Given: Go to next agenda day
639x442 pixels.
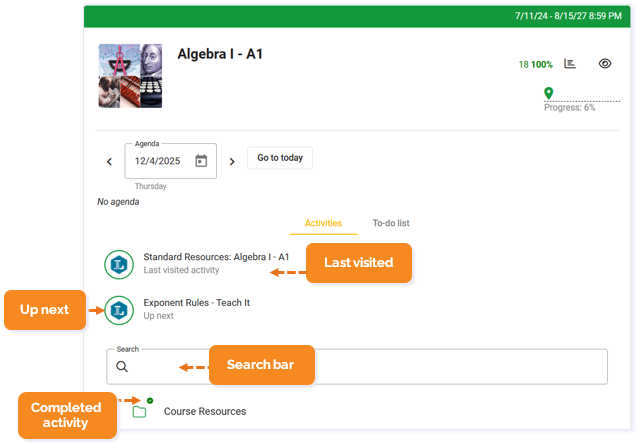Looking at the screenshot, I should pos(232,161).
